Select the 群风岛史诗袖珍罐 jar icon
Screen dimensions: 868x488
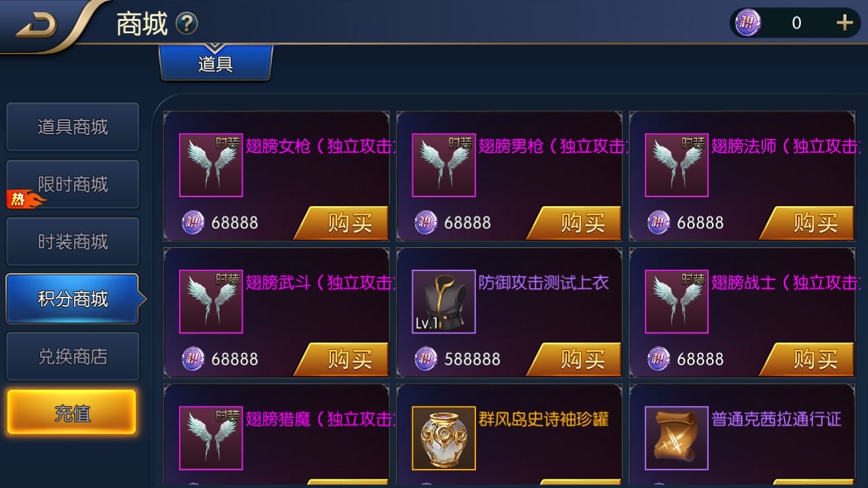pos(443,438)
